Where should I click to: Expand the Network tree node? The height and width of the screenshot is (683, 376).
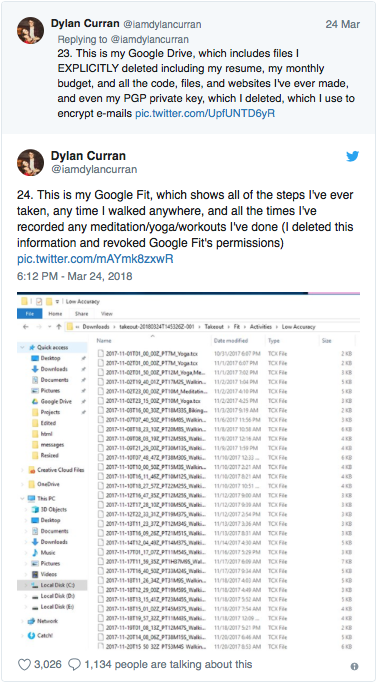pyautogui.click(x=23, y=621)
